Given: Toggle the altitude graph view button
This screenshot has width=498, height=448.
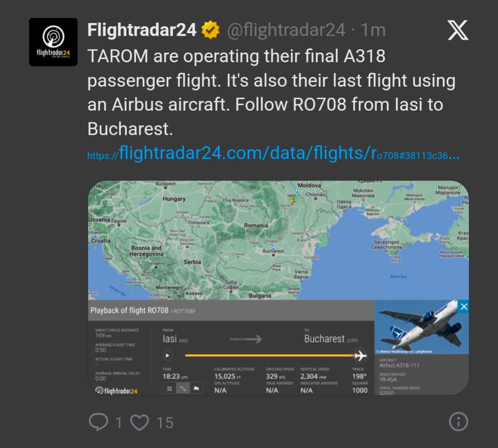Looking at the screenshot, I should (196, 388).
